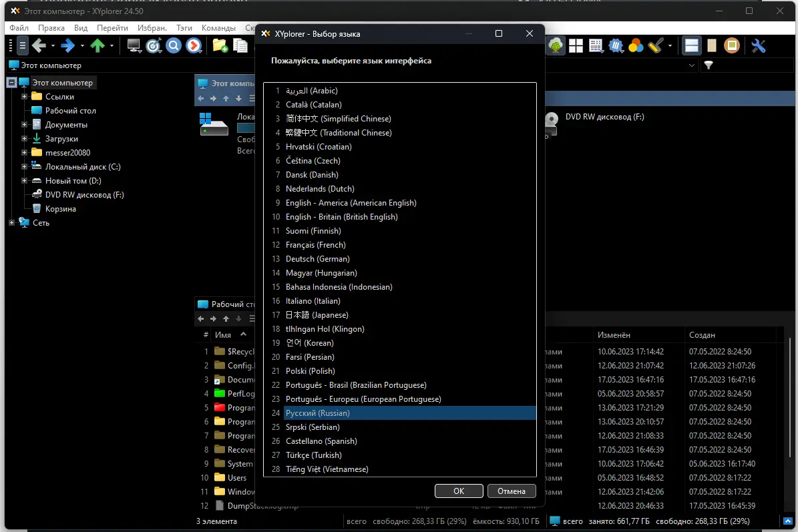Image resolution: width=798 pixels, height=532 pixels.
Task: Expand the Документы tree node
Action: (x=24, y=125)
